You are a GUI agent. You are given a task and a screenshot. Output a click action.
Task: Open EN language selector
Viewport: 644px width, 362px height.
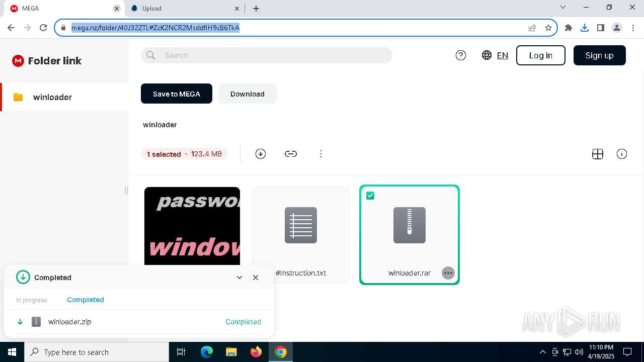(503, 55)
